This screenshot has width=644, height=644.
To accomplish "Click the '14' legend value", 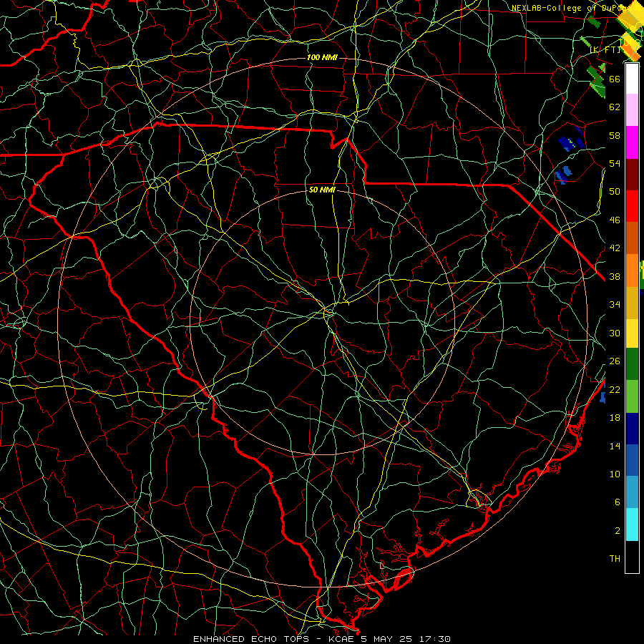I will click(615, 446).
